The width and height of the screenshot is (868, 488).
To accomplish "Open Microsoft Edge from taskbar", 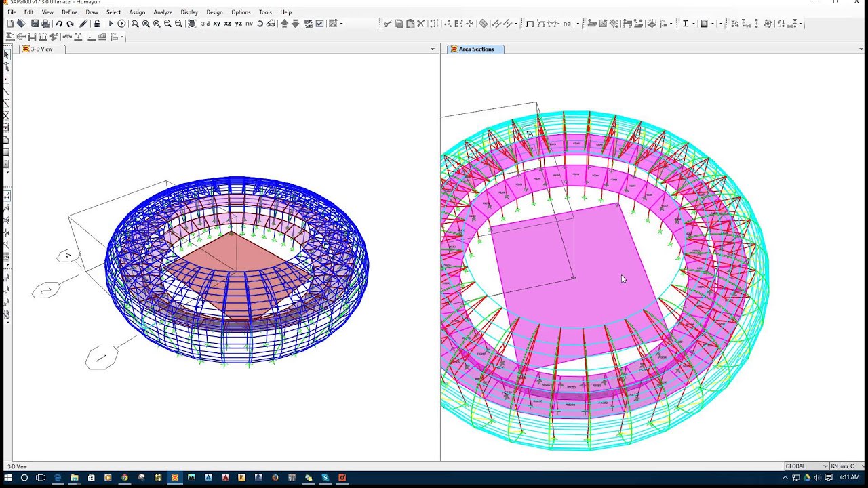I will [x=58, y=478].
